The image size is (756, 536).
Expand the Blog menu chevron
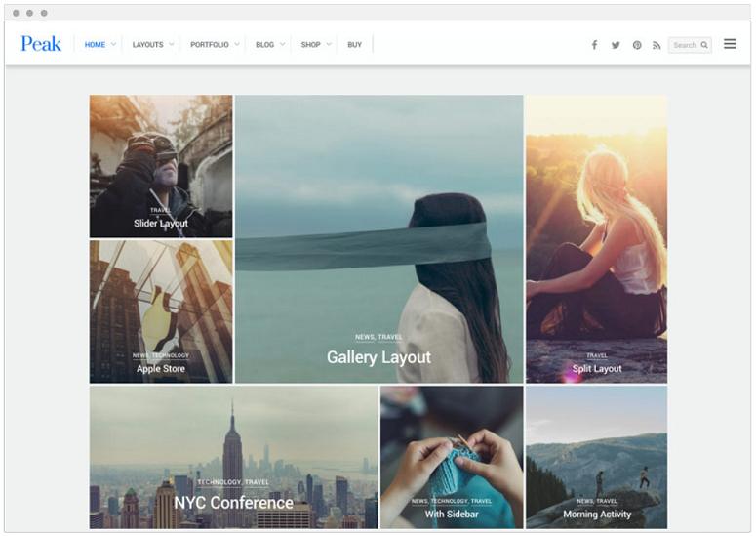point(282,44)
